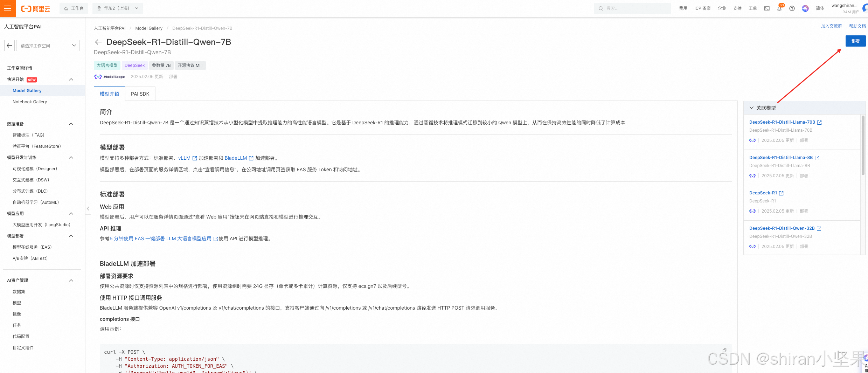868x373 pixels.
Task: Open the 帮助文档 link
Action: tap(857, 26)
